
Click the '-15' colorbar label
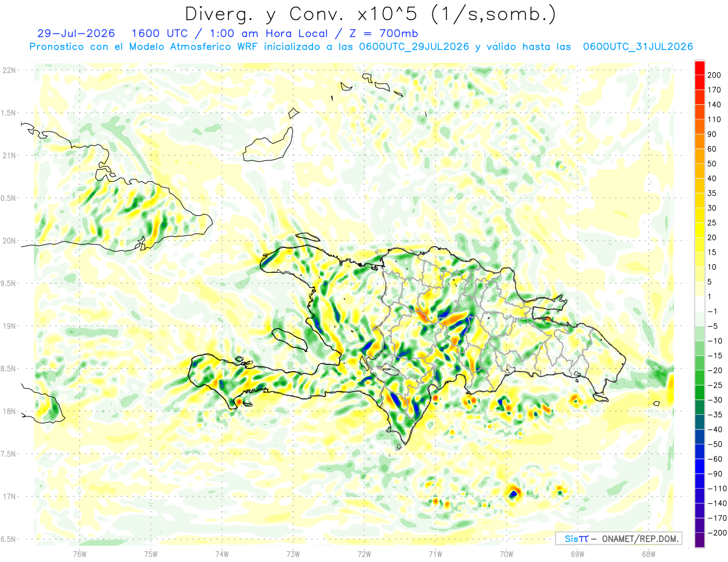[714, 355]
